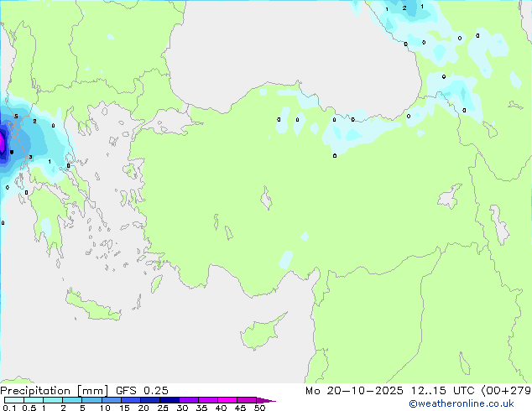Click the '35' legend scale label
This screenshot has height=411, width=532.
[201, 408]
